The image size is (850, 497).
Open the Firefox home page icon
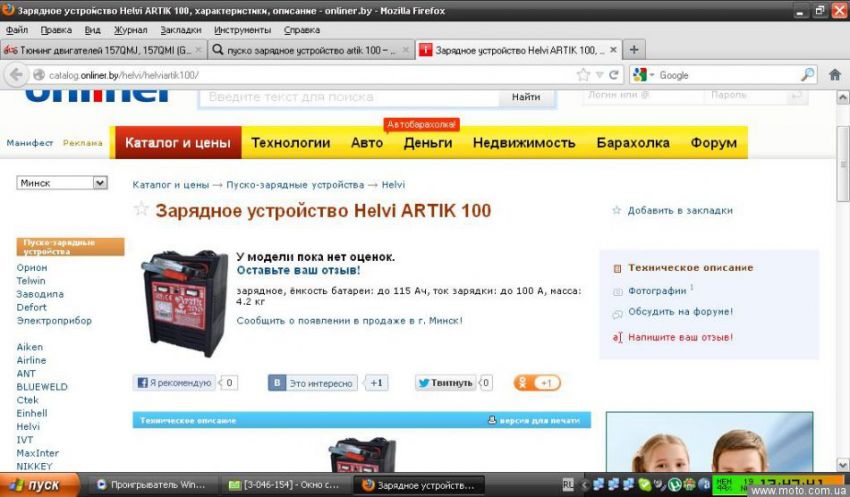835,75
